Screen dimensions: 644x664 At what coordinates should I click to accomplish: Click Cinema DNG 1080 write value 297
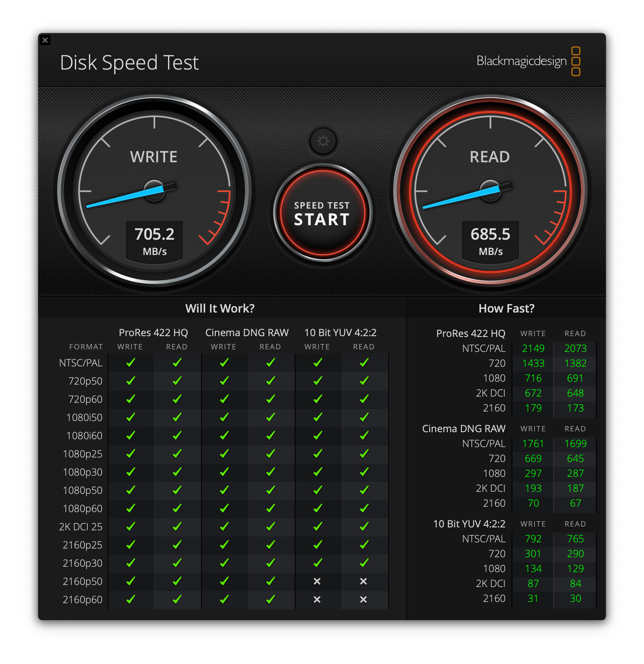tap(533, 474)
